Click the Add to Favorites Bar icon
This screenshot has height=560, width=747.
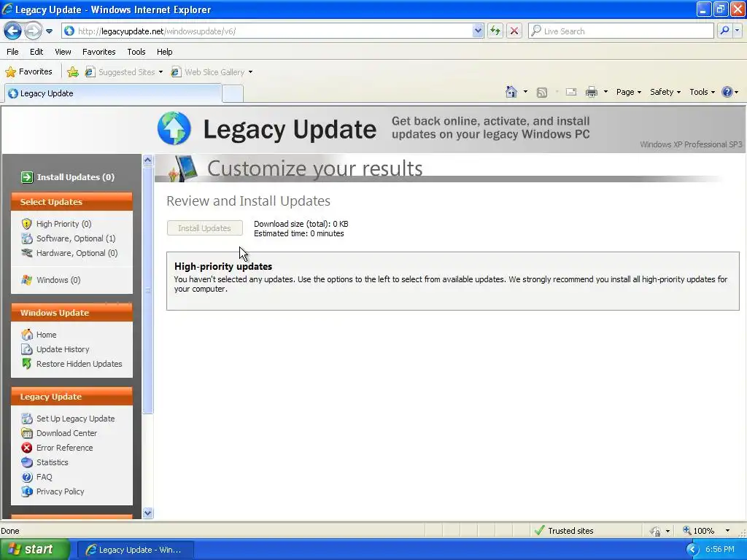click(x=73, y=72)
